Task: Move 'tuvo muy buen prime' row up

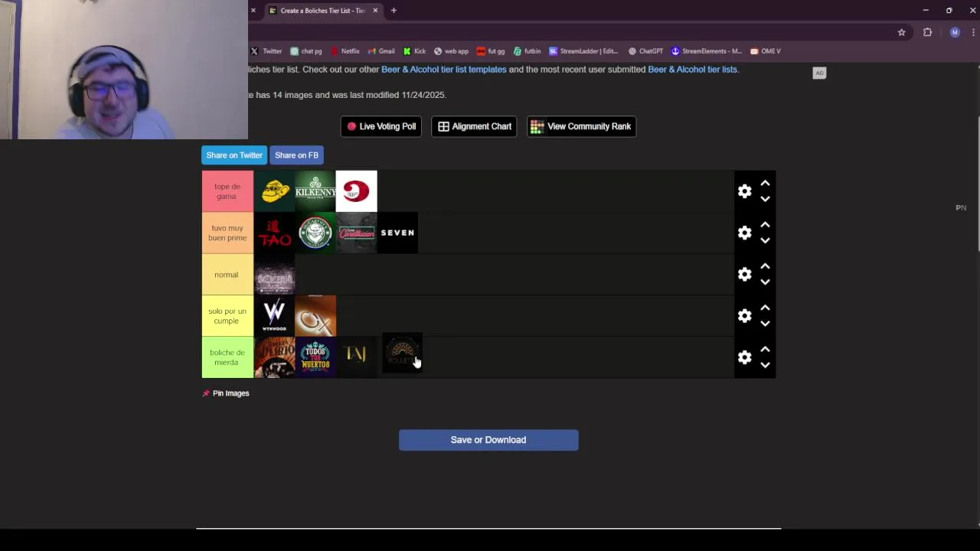Action: click(x=765, y=225)
